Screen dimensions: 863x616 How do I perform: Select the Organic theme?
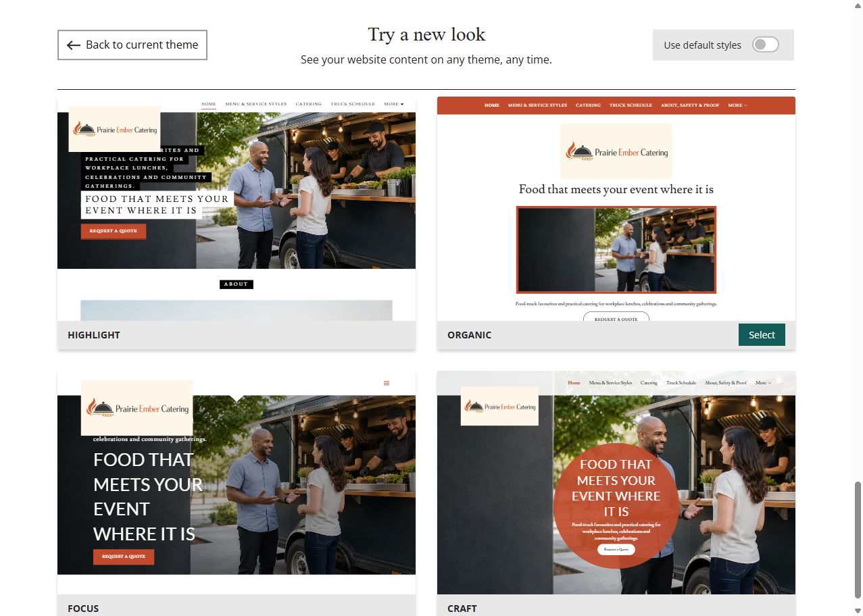click(762, 335)
